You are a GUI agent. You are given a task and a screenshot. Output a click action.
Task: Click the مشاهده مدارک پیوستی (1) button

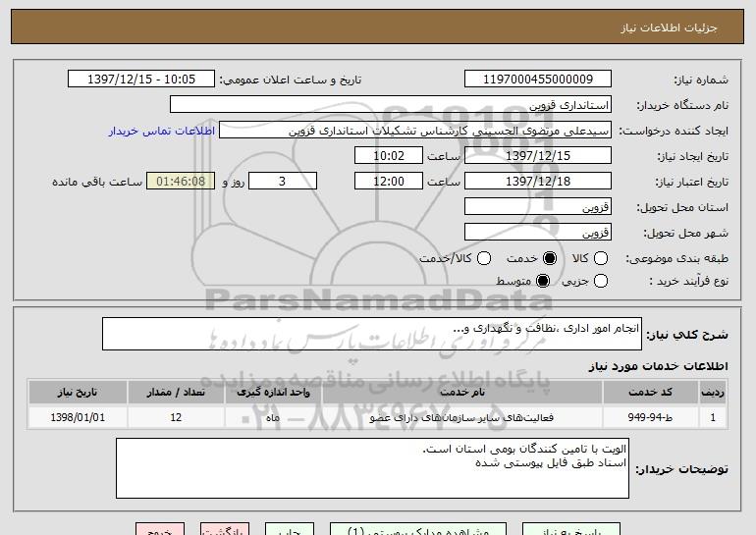(418, 529)
